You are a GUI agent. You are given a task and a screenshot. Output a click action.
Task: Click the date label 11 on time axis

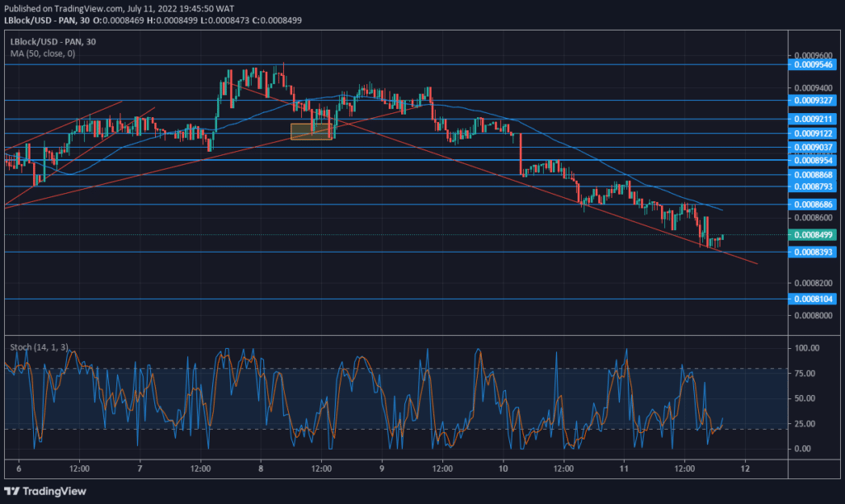[x=624, y=469]
